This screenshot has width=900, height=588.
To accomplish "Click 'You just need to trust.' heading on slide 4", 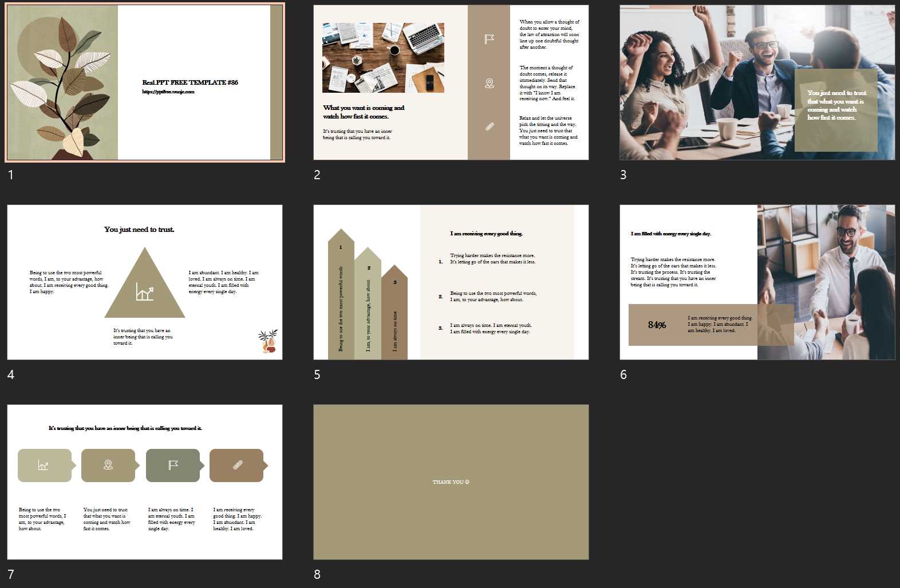I will click(139, 230).
